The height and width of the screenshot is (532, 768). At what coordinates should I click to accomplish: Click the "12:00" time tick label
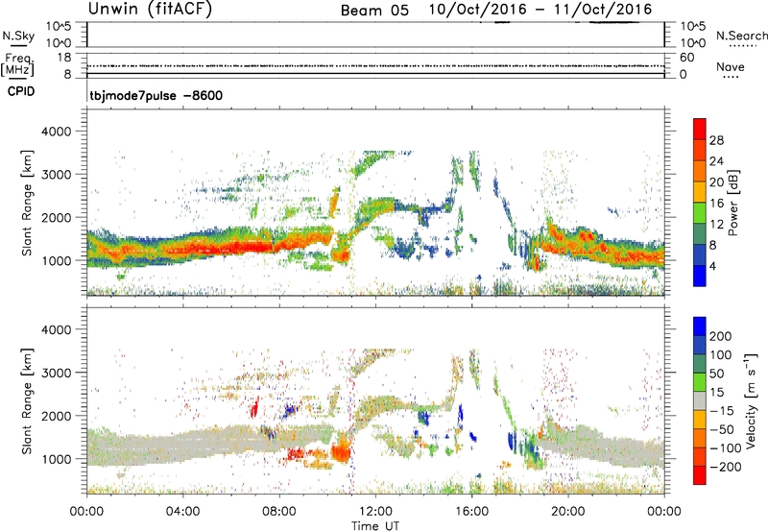pos(375,512)
